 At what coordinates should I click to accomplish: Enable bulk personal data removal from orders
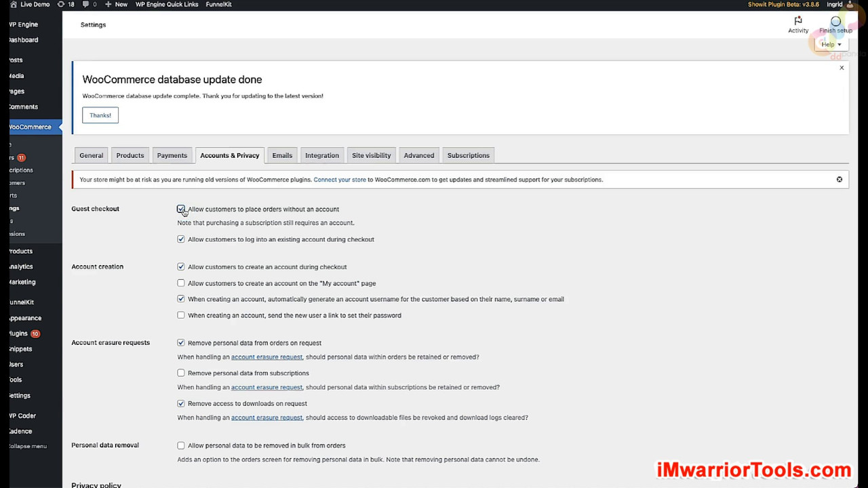pos(181,445)
